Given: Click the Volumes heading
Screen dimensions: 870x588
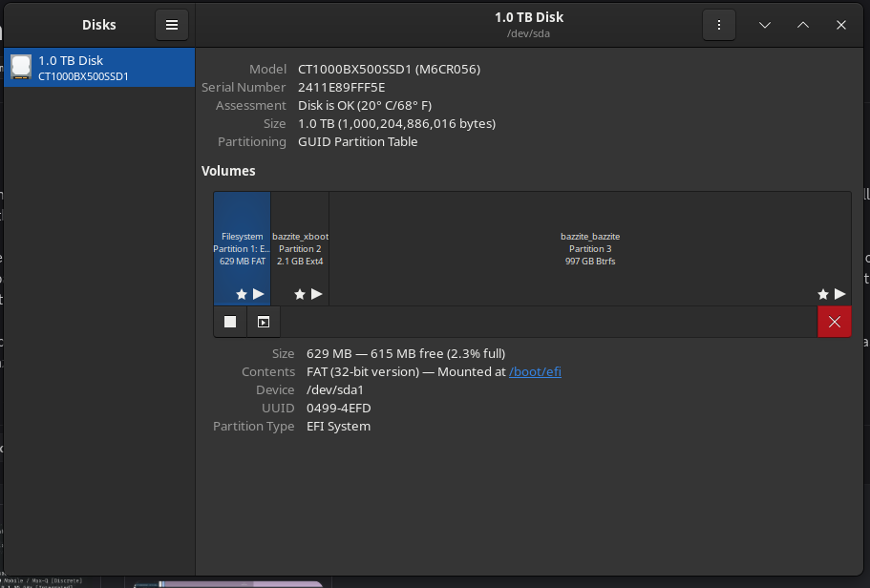Looking at the screenshot, I should pos(228,171).
